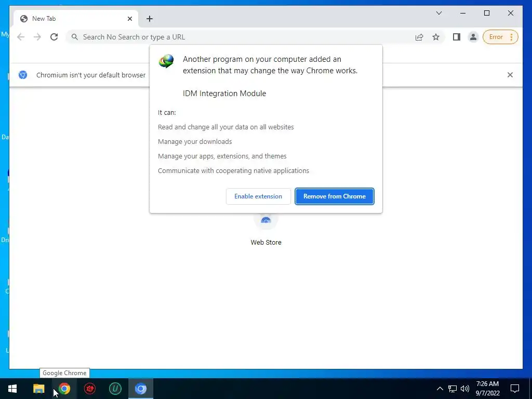Click Remove from Chrome button
The width and height of the screenshot is (532, 399).
click(x=335, y=196)
